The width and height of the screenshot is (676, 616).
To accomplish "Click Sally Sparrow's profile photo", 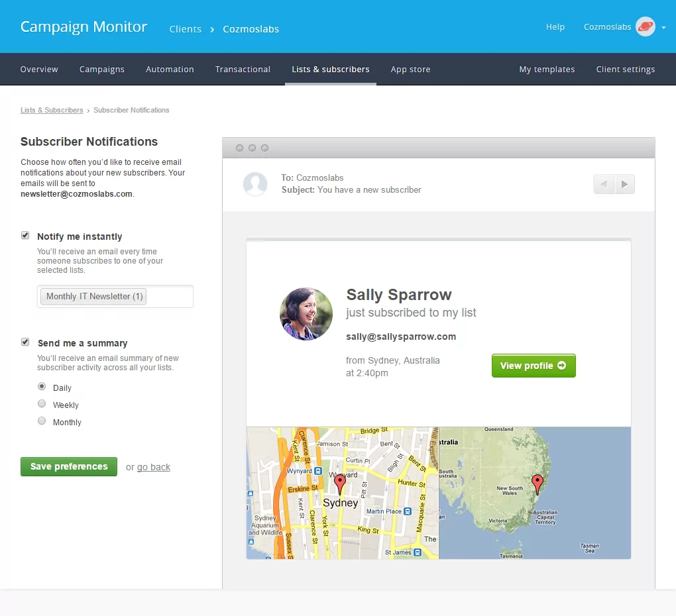I will pos(306,314).
